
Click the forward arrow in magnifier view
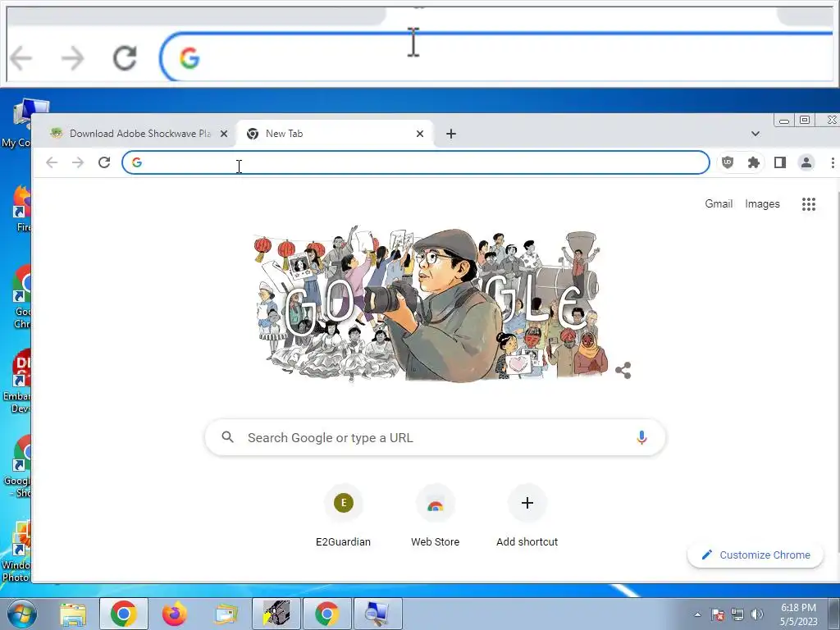[73, 58]
